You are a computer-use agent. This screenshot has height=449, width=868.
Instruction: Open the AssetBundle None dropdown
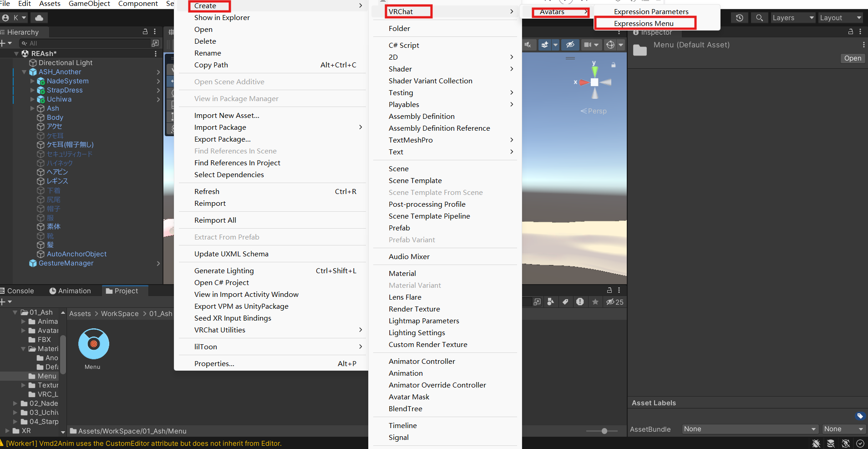tap(749, 429)
